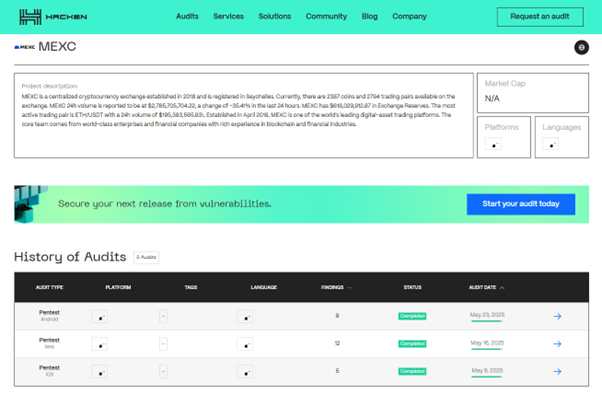Click the Hacken logo in header
Image resolution: width=602 pixels, height=395 pixels.
[53, 17]
